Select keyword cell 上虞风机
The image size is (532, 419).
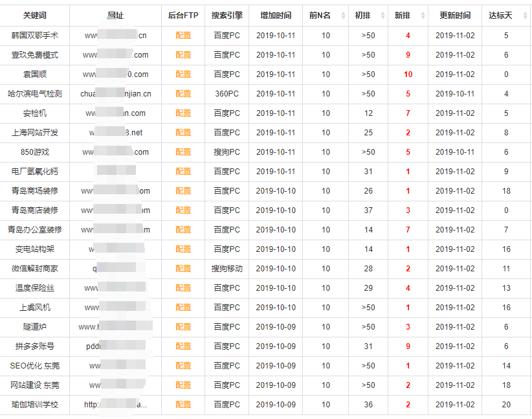click(34, 308)
